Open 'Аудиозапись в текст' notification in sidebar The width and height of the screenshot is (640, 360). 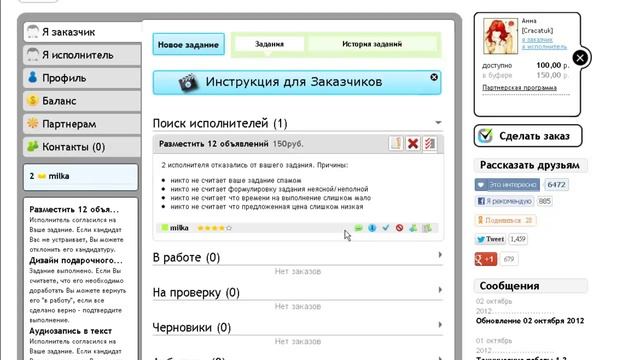[x=70, y=331]
